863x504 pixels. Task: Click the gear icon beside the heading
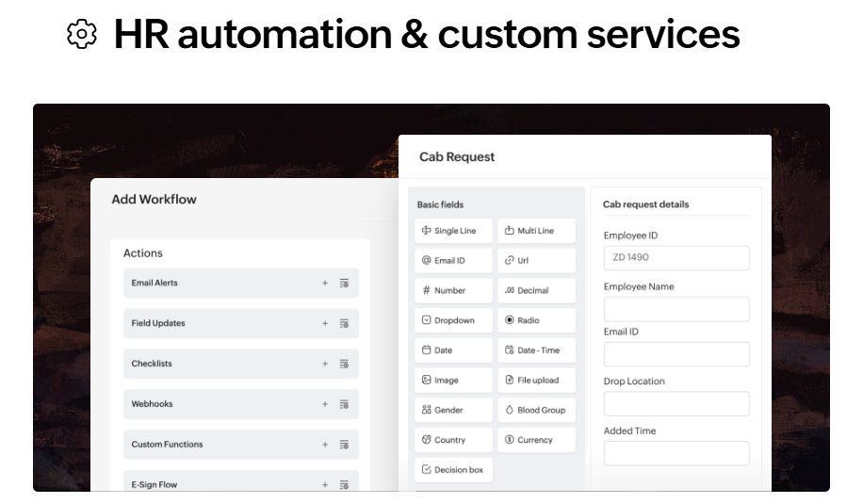coord(82,35)
